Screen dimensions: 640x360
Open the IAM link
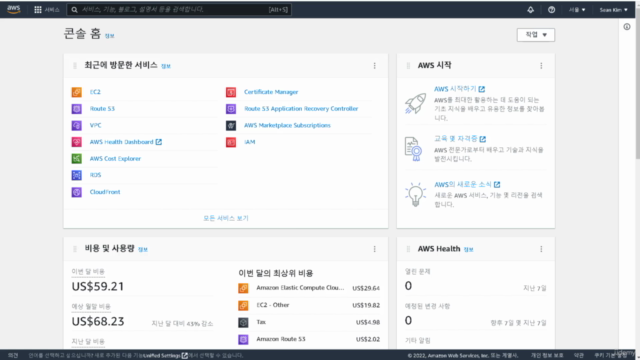250,142
